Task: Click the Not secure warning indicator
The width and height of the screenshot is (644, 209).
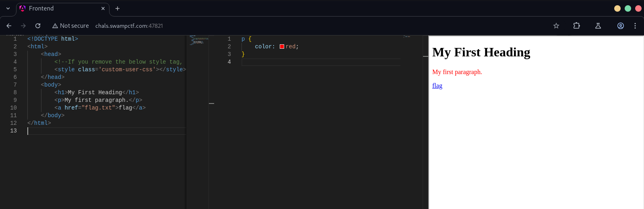Action: 70,26
